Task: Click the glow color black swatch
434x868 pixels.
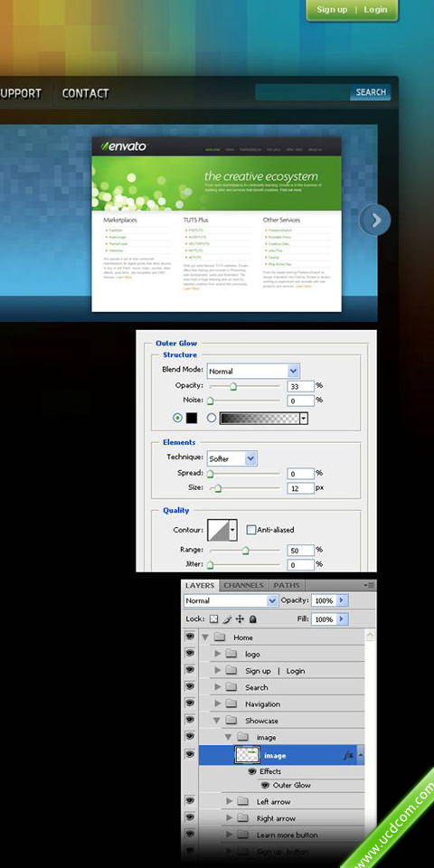Action: [192, 418]
